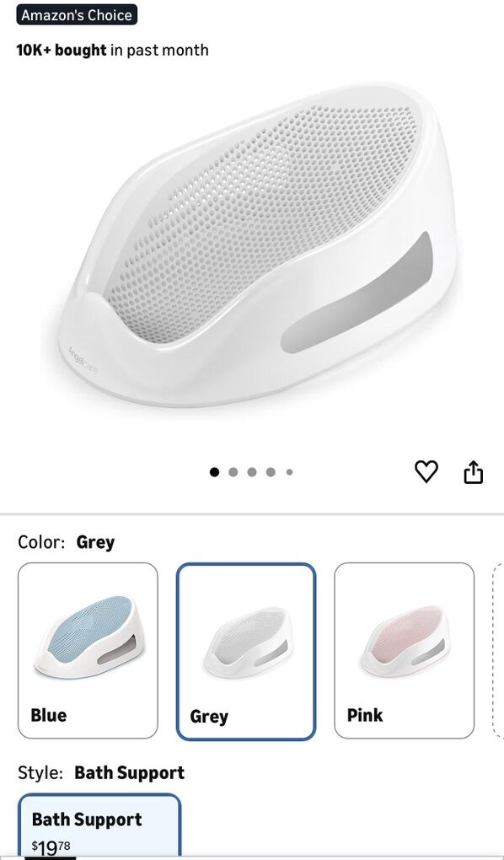This screenshot has height=860, width=504.
Task: Jump to the small fifth image dot
Action: tap(289, 471)
